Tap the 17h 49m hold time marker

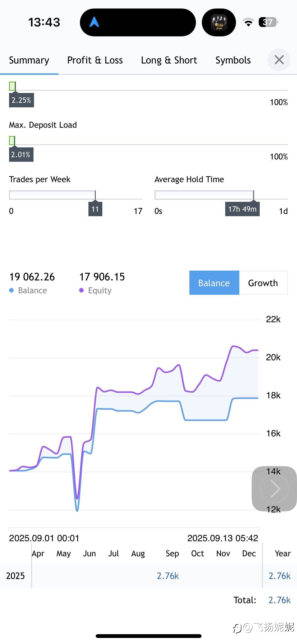tap(242, 209)
